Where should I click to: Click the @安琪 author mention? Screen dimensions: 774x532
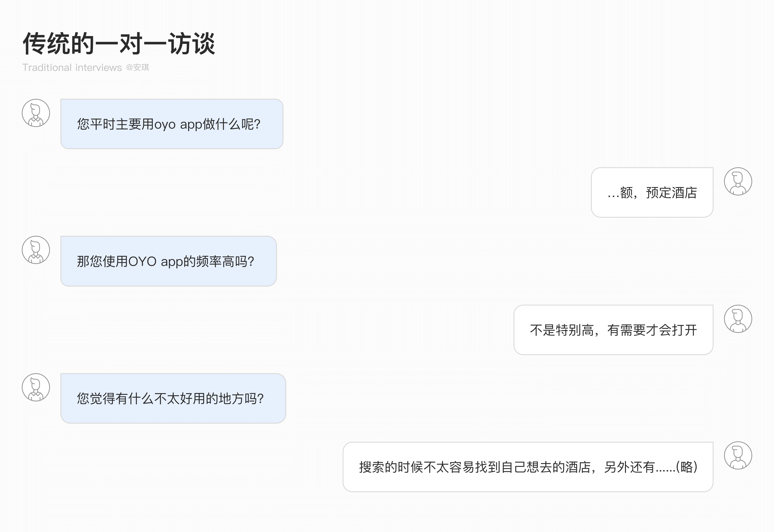137,68
